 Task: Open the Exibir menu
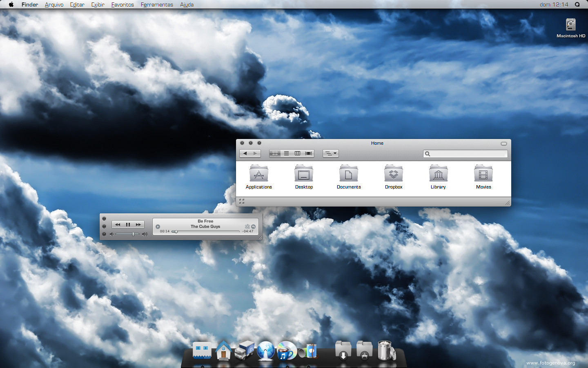(x=98, y=4)
